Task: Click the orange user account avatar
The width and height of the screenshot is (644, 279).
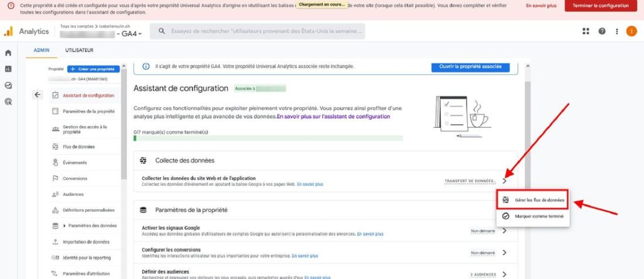Action: click(632, 31)
